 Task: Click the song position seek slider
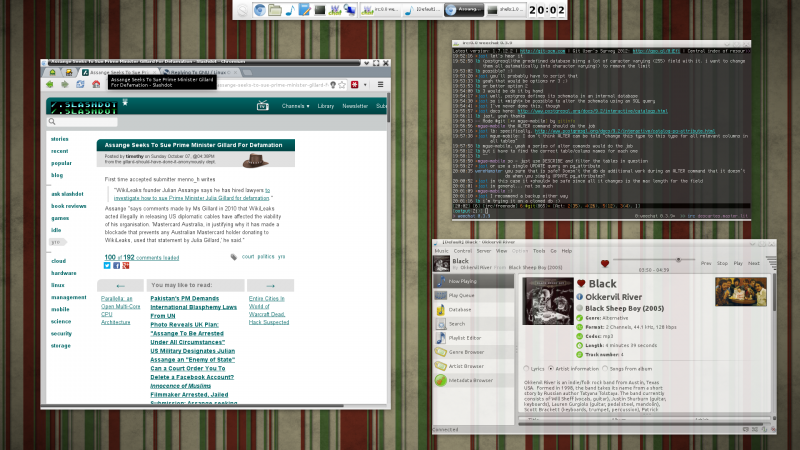coord(654,260)
